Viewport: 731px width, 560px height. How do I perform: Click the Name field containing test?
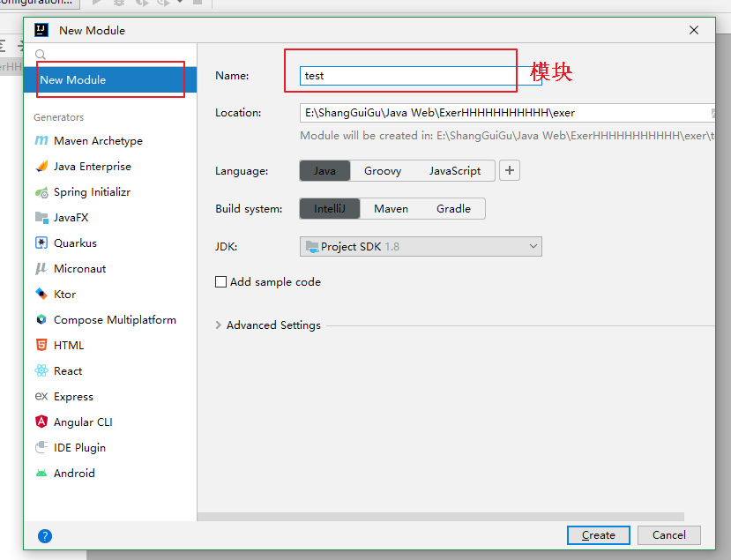click(421, 76)
